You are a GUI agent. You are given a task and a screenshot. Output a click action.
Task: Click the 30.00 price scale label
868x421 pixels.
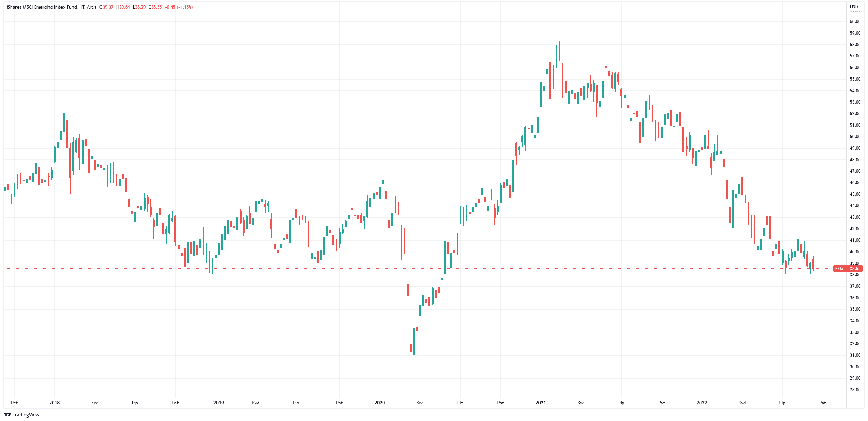click(x=855, y=367)
